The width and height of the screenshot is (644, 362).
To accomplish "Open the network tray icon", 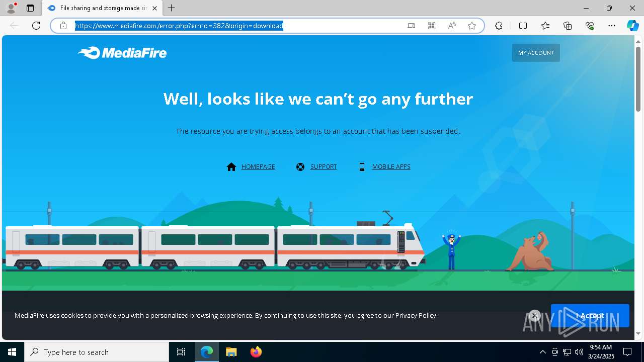I will pyautogui.click(x=567, y=352).
